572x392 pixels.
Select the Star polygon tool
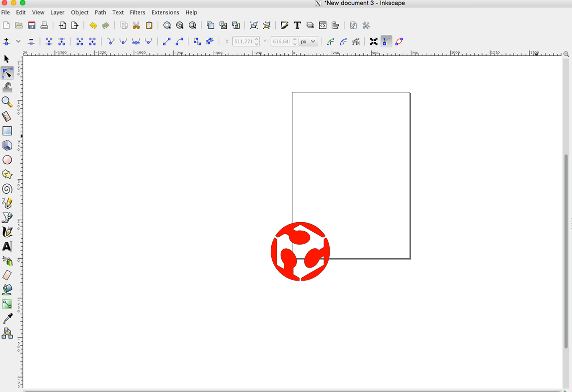[7, 174]
